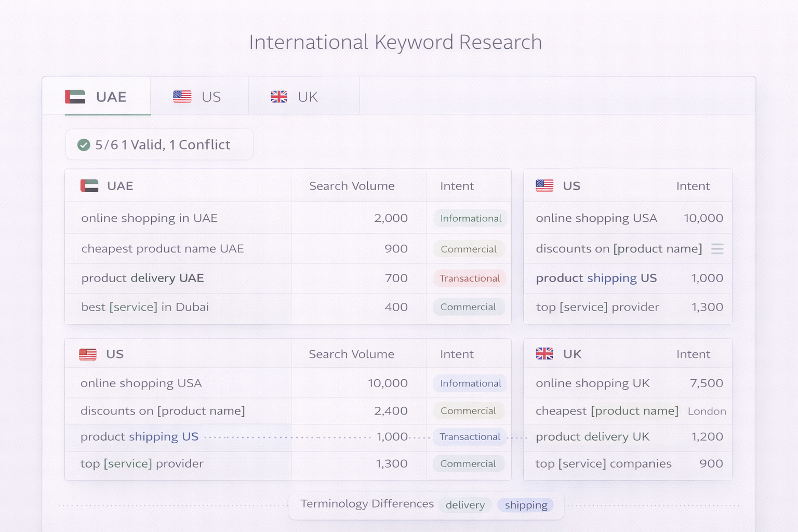Select the Informational badge for online shopping USA
Screen dimensions: 798x532
(x=469, y=383)
